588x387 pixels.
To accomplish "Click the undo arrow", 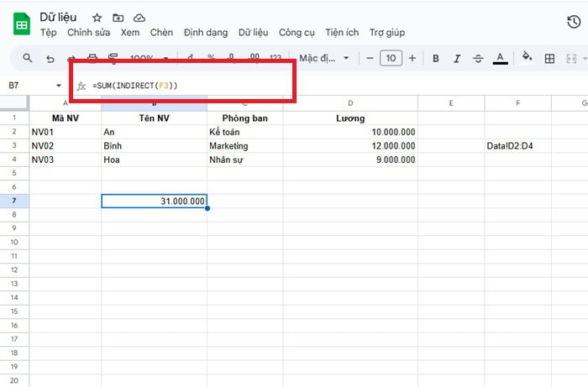I will point(50,59).
